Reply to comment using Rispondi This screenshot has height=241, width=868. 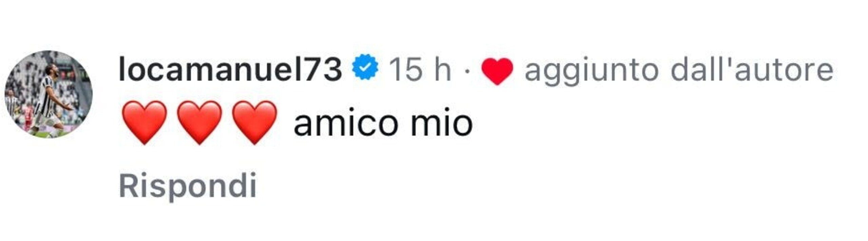tap(188, 186)
